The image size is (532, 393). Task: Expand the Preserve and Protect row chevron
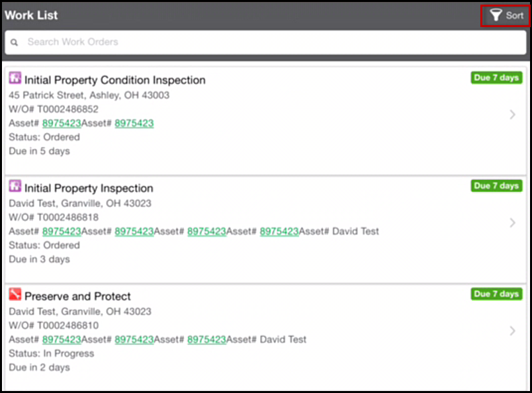click(512, 331)
